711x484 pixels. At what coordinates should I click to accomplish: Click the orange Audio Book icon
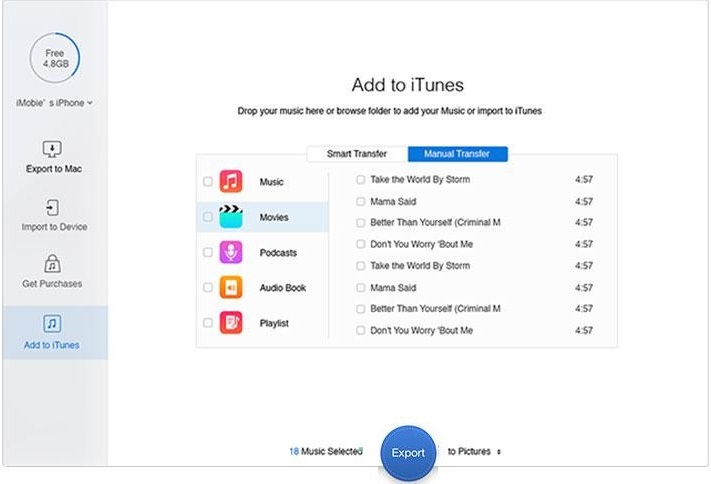[231, 288]
